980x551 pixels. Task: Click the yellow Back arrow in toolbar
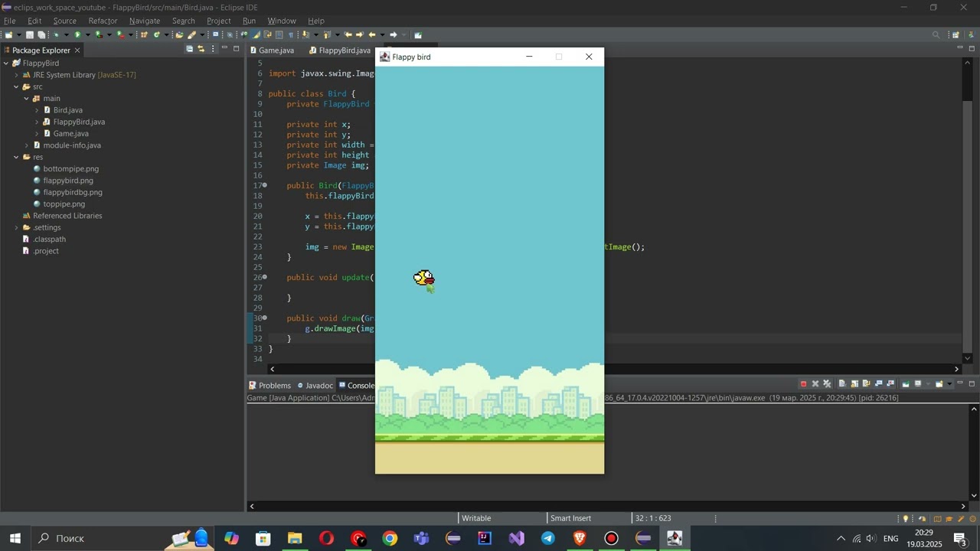point(372,34)
